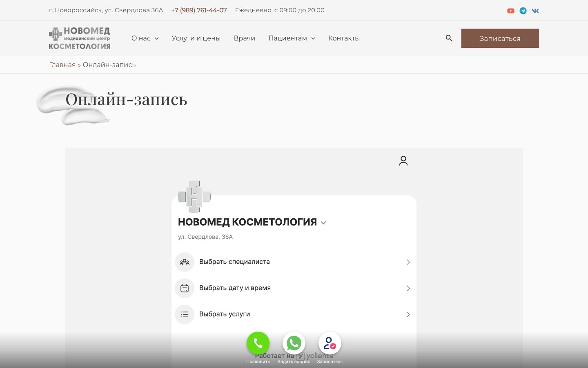Open the VK social icon
588x368 pixels.
pyautogui.click(x=535, y=11)
